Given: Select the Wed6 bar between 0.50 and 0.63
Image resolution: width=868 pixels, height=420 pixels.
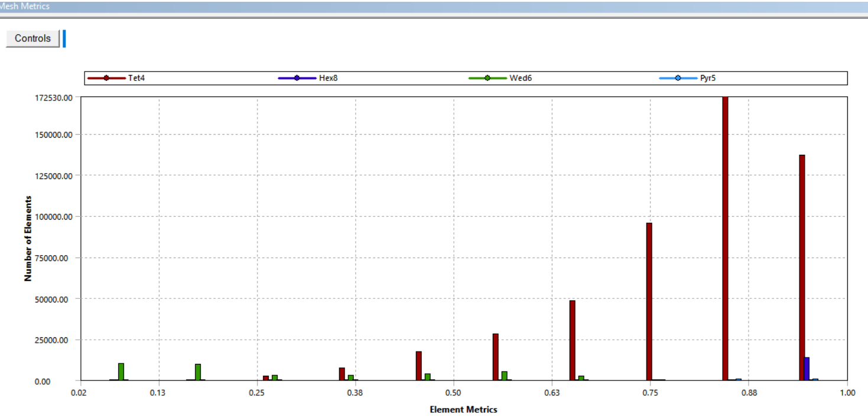Looking at the screenshot, I should (504, 376).
